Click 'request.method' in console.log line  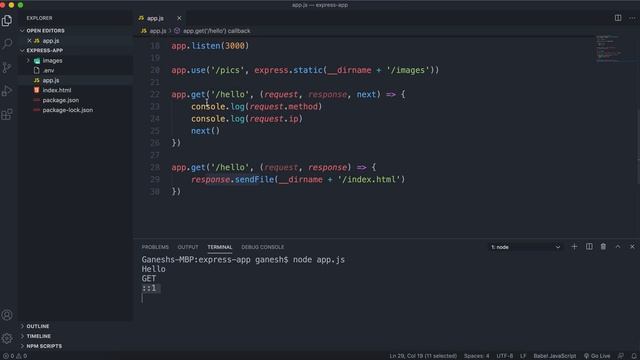[x=284, y=107]
